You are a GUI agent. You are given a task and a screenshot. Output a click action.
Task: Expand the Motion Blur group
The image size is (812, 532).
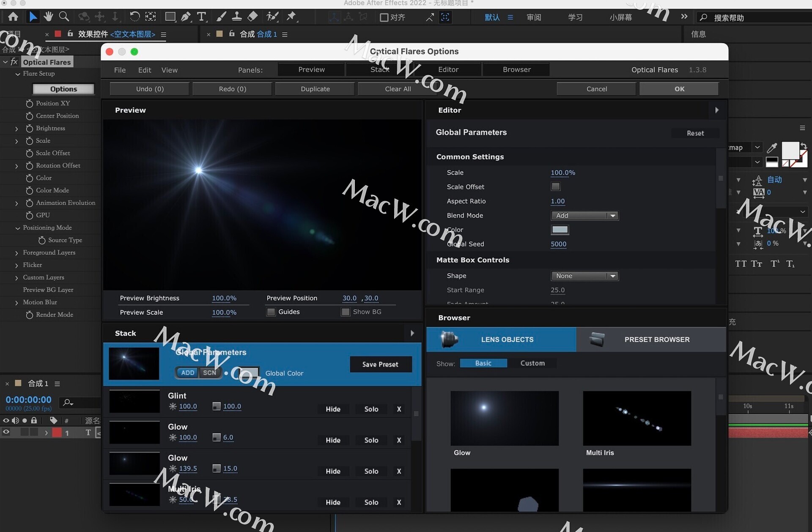[17, 303]
